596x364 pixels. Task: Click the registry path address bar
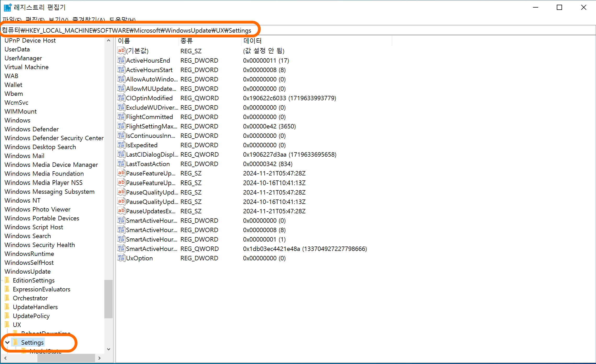(x=298, y=30)
